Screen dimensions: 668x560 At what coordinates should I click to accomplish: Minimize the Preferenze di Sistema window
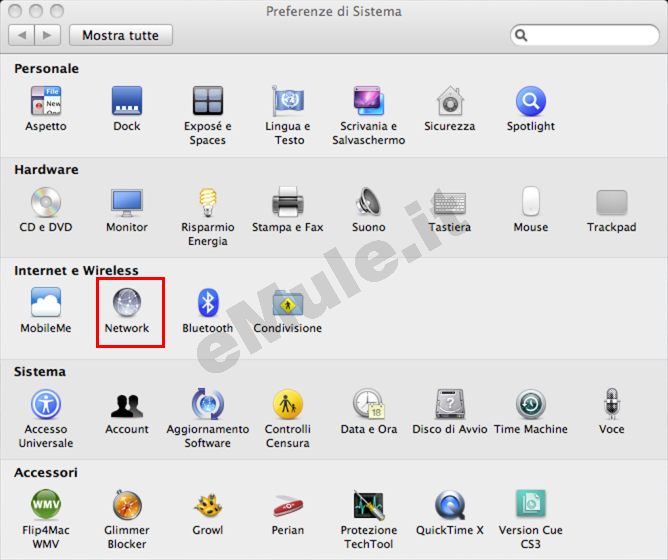coord(36,11)
